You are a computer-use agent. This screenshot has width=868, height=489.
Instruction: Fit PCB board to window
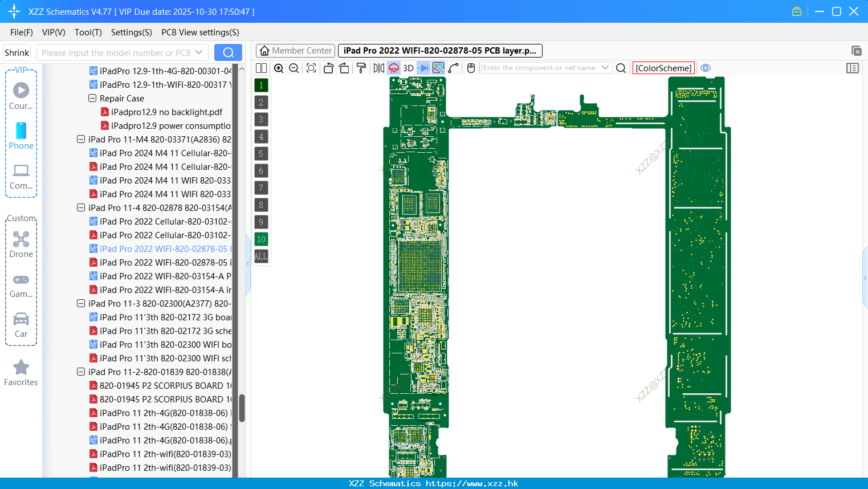tap(311, 68)
